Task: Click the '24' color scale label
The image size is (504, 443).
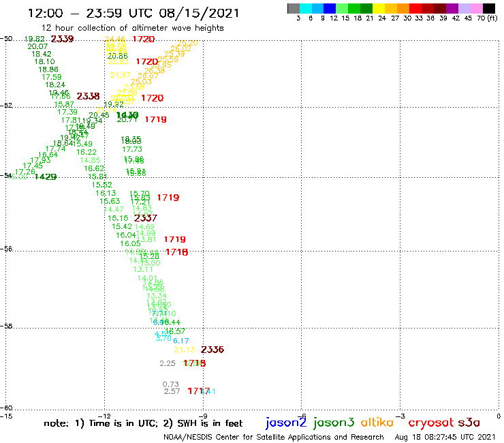Action: click(x=382, y=18)
